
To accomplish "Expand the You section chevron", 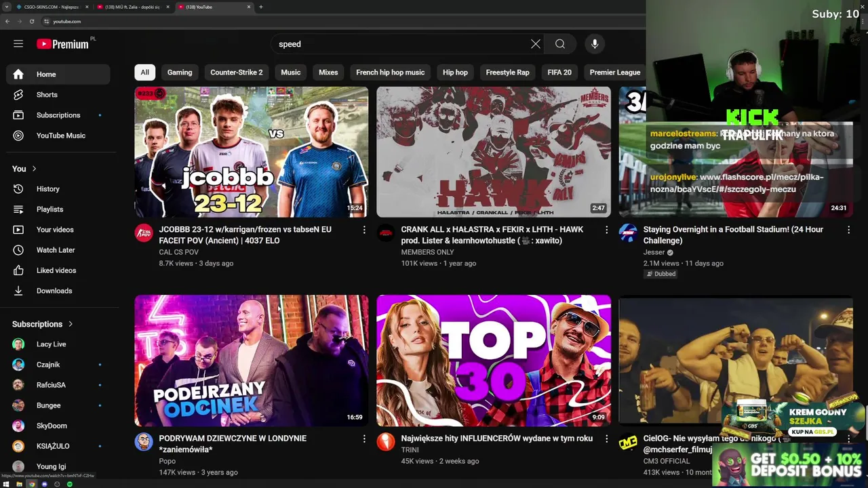I will [x=34, y=169].
